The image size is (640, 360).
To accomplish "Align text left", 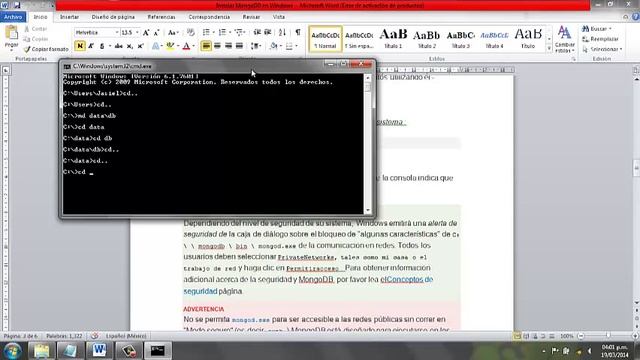I will 206,46.
